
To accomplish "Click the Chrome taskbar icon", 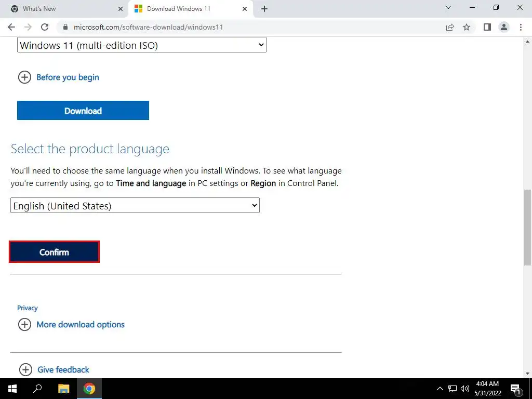I will (89, 389).
